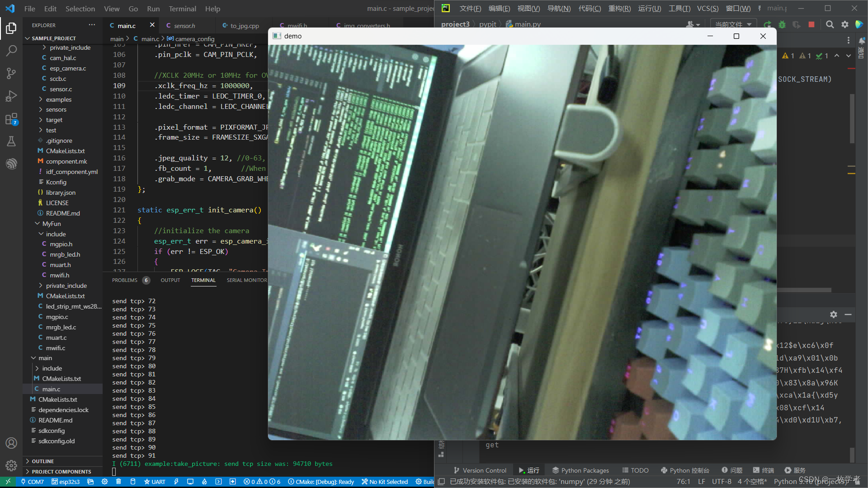Click the esp32s3 target in status bar
The image size is (868, 488).
tap(66, 482)
